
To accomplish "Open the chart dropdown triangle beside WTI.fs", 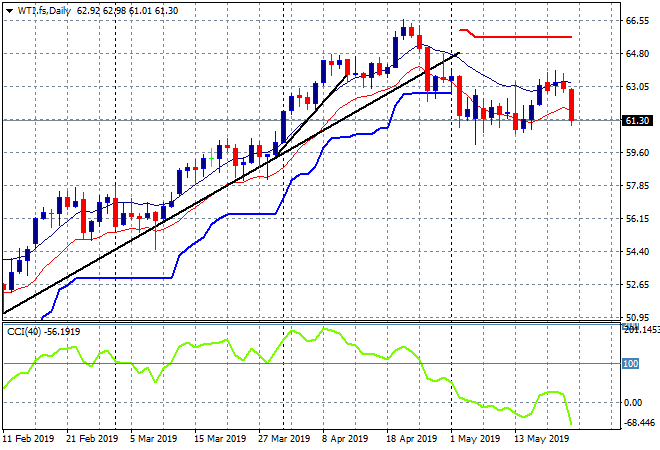I will (9, 11).
